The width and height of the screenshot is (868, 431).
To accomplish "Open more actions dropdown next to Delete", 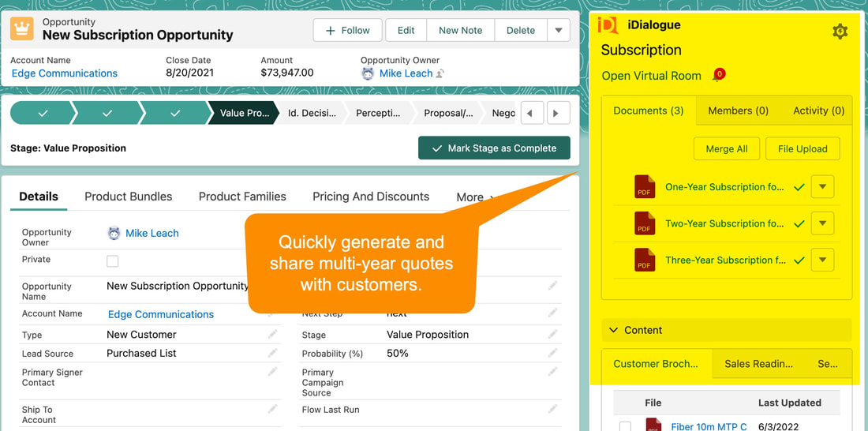I will pos(559,31).
